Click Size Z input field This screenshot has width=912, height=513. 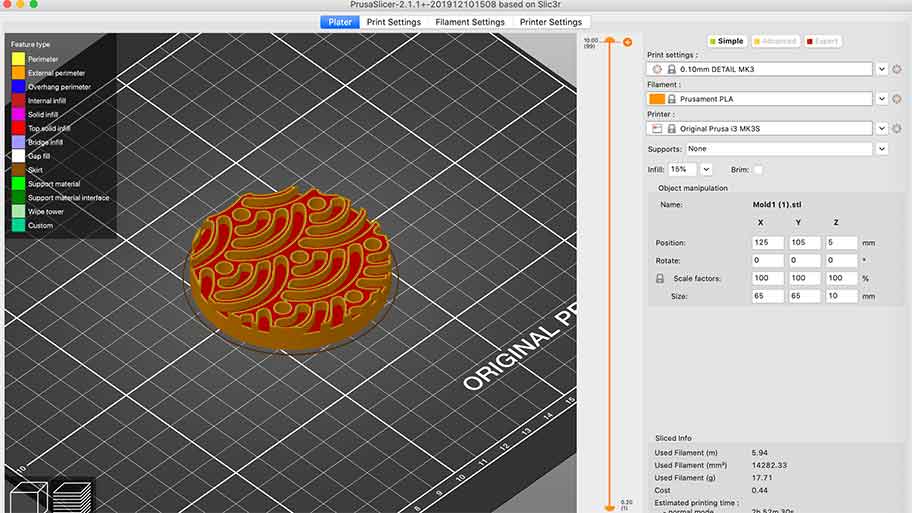tap(842, 296)
